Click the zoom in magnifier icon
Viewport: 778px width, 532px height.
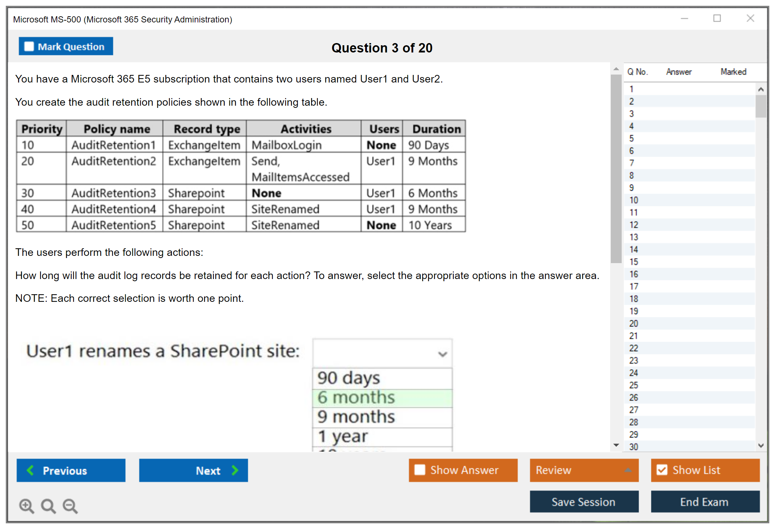click(x=26, y=506)
